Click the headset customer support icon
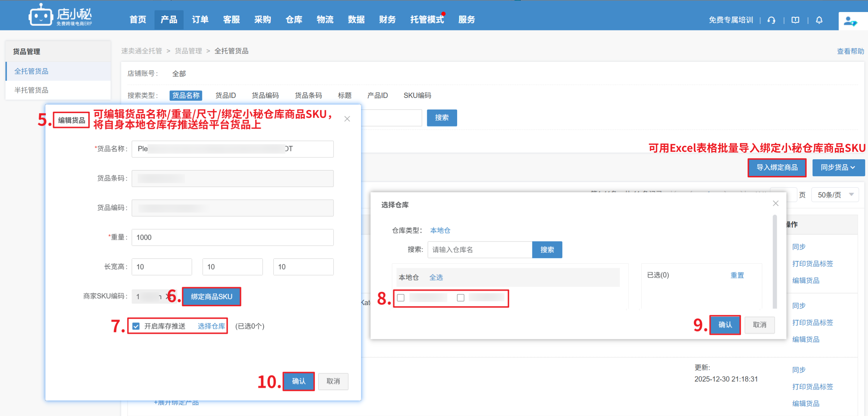 772,20
